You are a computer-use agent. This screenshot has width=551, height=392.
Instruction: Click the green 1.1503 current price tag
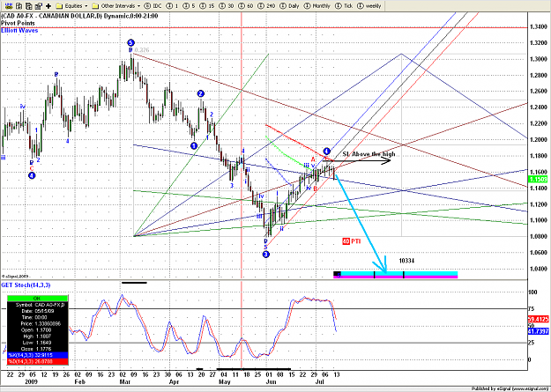click(x=539, y=180)
